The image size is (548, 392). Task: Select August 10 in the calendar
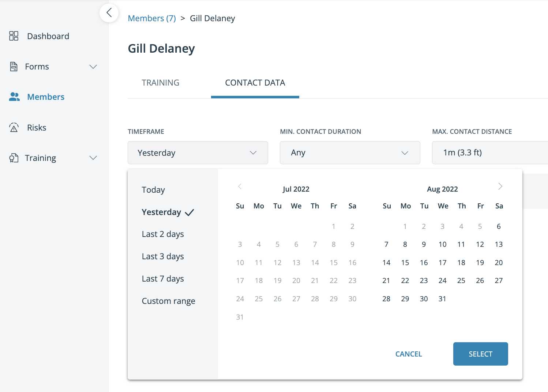[x=443, y=244]
